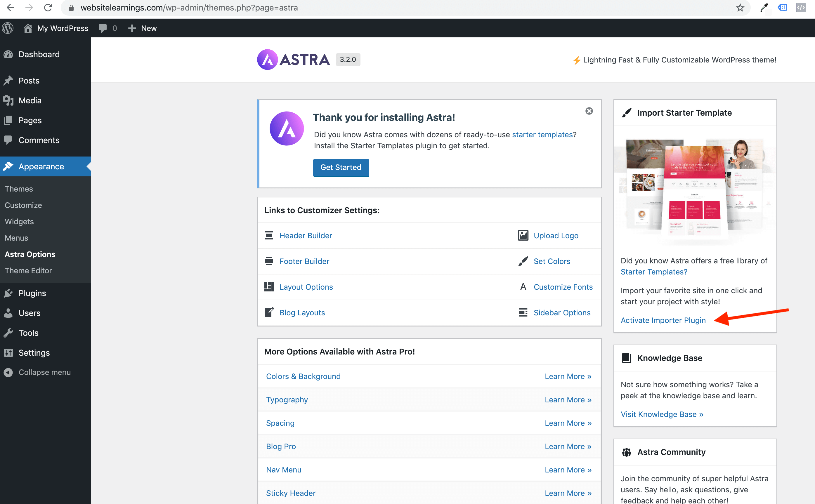Click the browser forward arrow

[29, 8]
